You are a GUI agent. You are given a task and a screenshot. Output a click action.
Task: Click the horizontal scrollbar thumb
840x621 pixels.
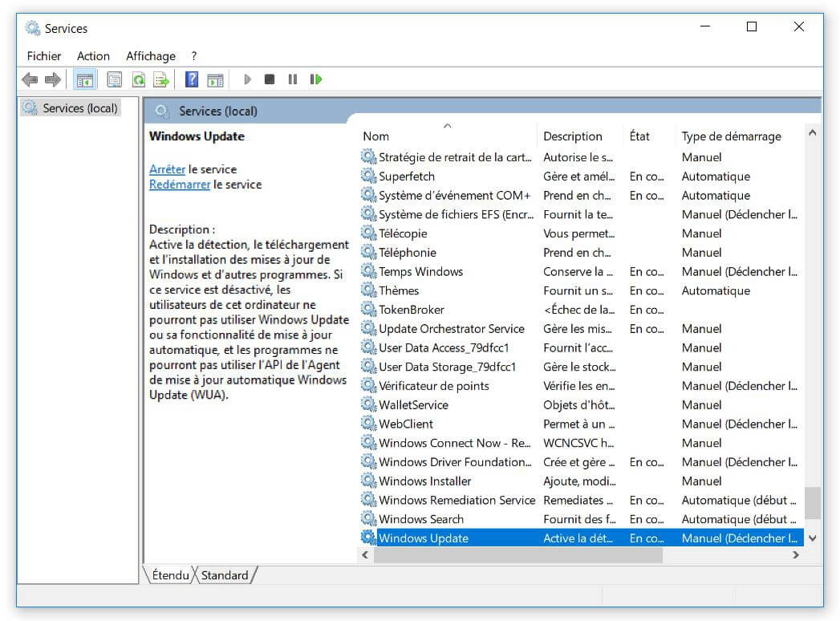click(518, 555)
